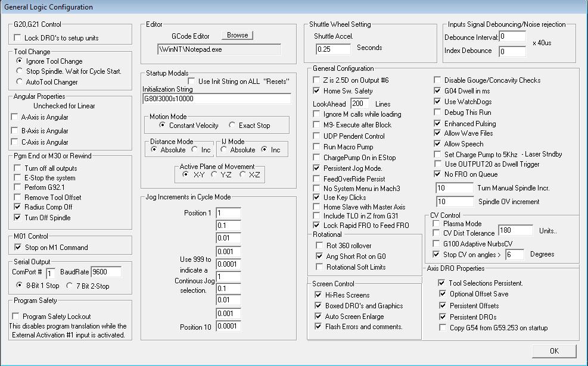Select 8-Bit 1 Stop option

coord(19,286)
